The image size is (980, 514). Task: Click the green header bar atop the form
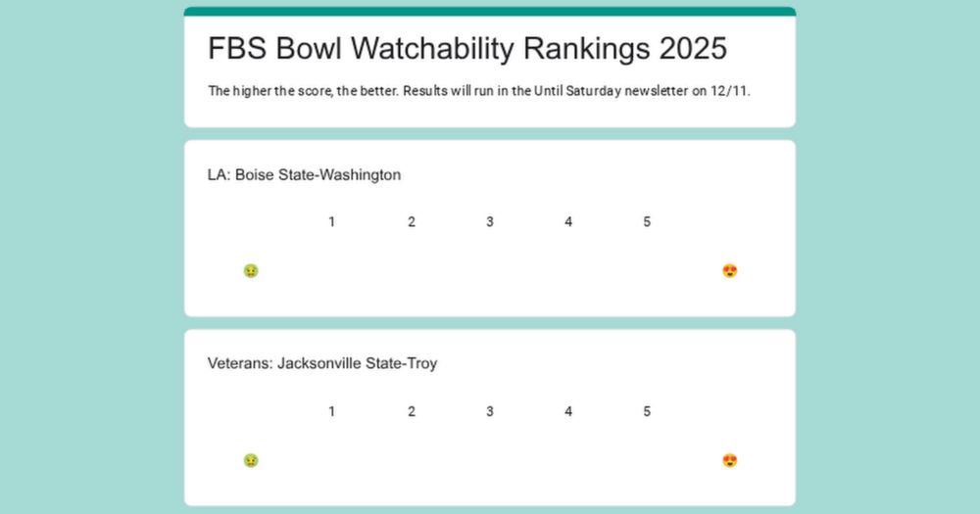click(489, 11)
